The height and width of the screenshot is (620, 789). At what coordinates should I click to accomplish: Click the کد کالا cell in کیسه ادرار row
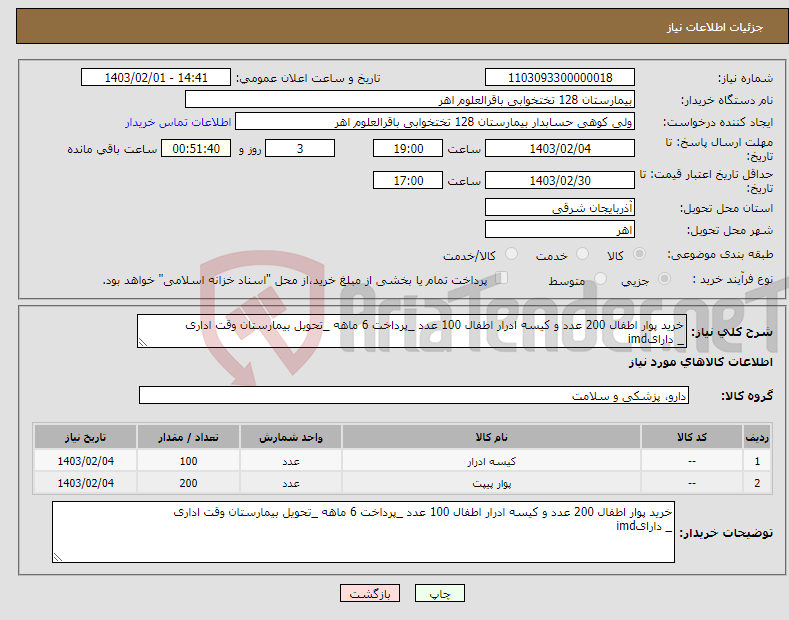(x=692, y=461)
